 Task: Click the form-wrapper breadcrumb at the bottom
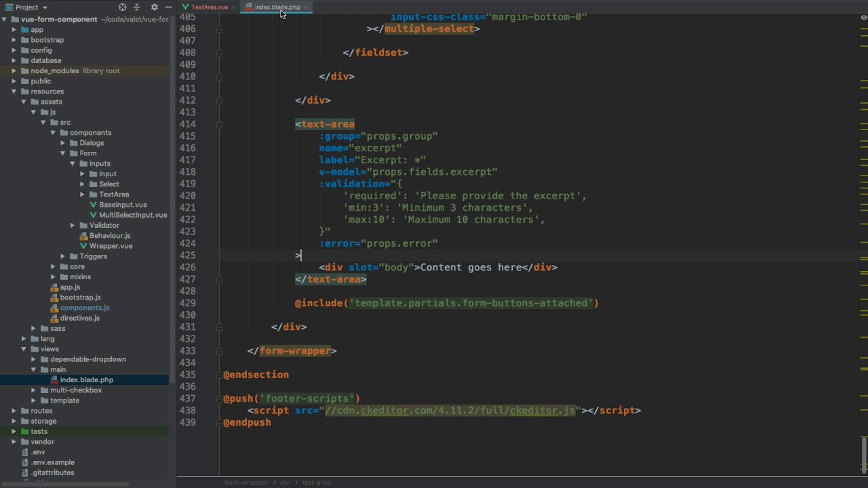pyautogui.click(x=245, y=483)
